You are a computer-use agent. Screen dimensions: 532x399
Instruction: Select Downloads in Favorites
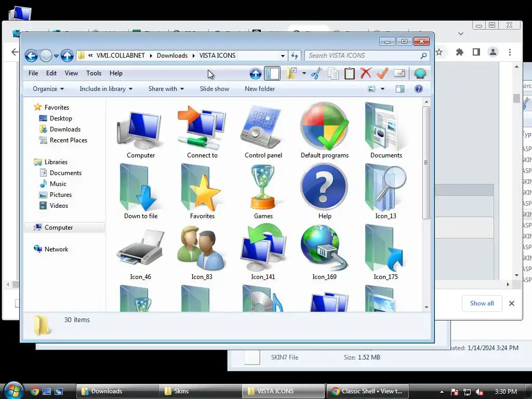pos(65,129)
